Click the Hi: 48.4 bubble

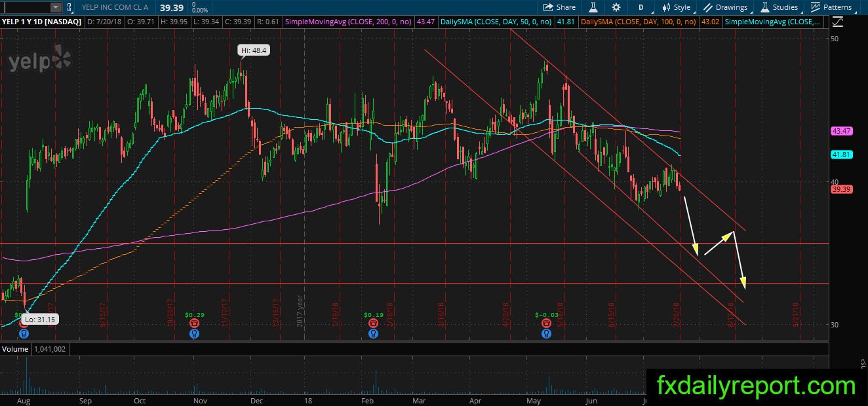coord(254,50)
